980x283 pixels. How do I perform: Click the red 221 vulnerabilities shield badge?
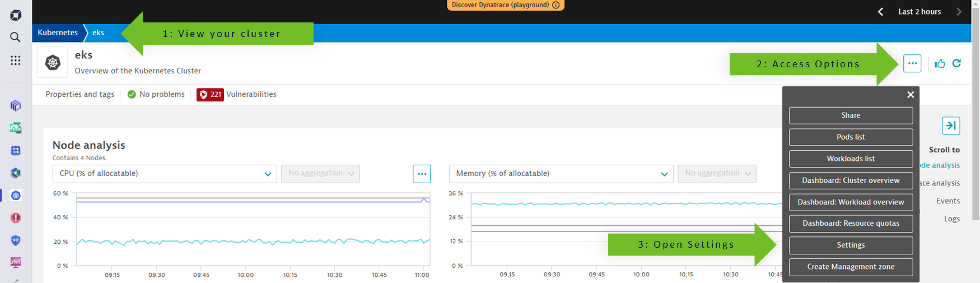click(210, 95)
